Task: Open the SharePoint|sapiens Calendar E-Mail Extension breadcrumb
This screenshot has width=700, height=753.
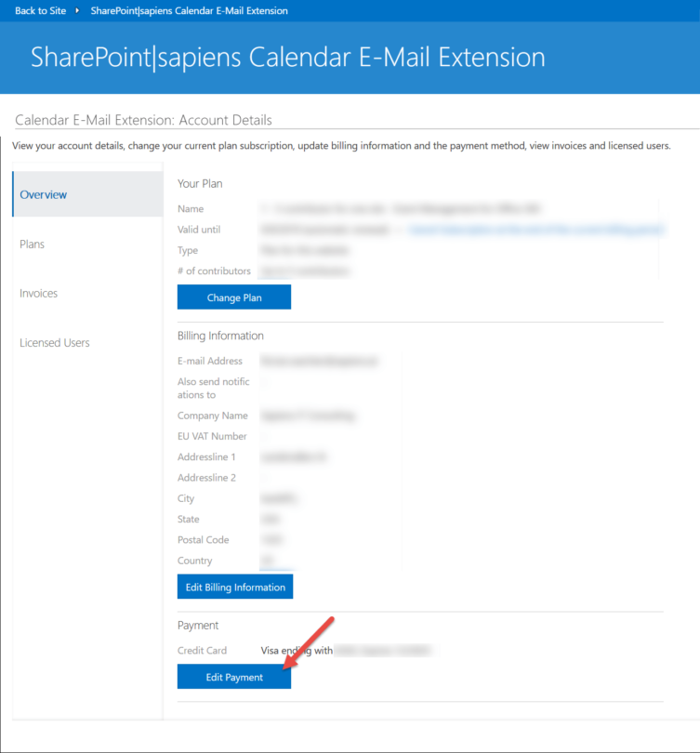Action: 189,10
